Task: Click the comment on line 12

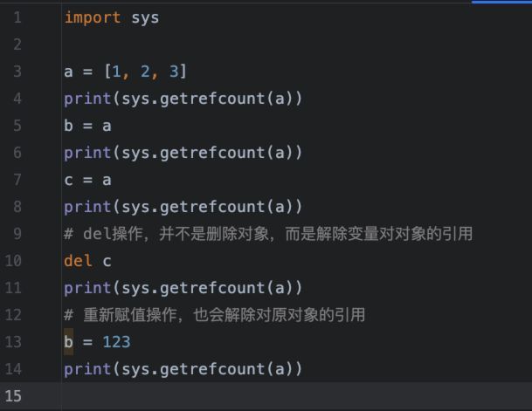Action: [x=214, y=315]
